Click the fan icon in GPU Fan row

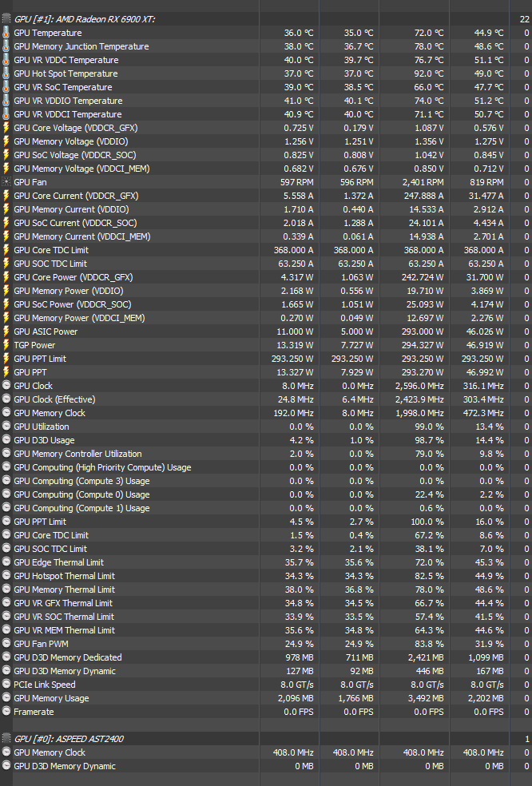coord(6,182)
